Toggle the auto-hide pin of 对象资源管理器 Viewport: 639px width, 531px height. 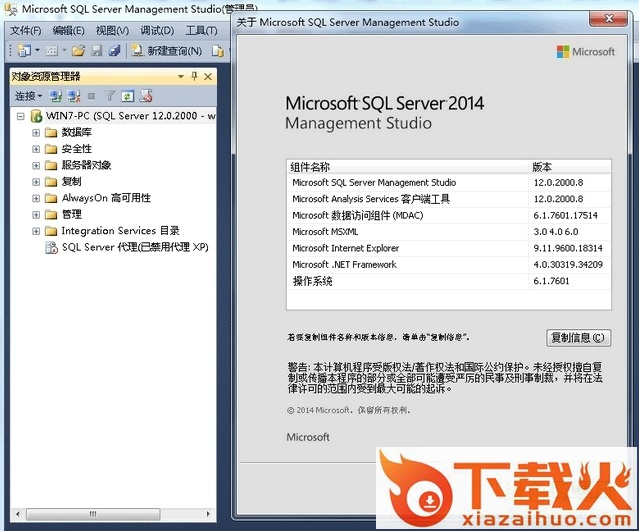[194, 76]
